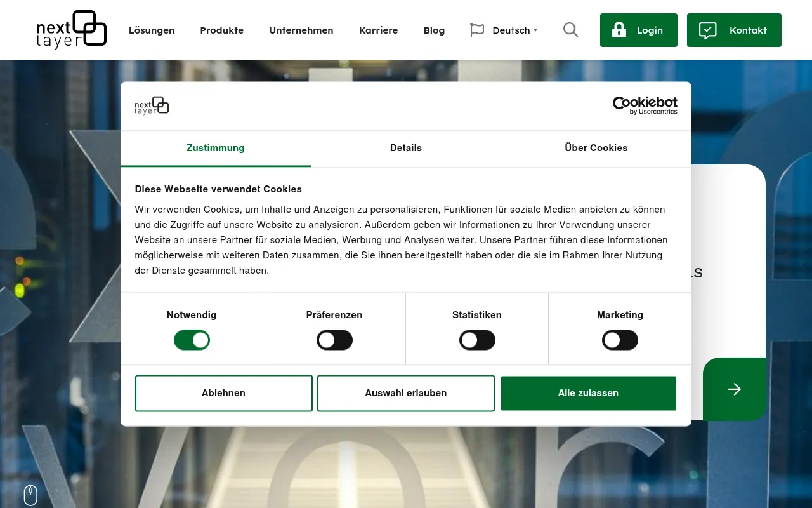The height and width of the screenshot is (508, 812).
Task: Enable the Statistiken cookie switch
Action: (x=477, y=340)
